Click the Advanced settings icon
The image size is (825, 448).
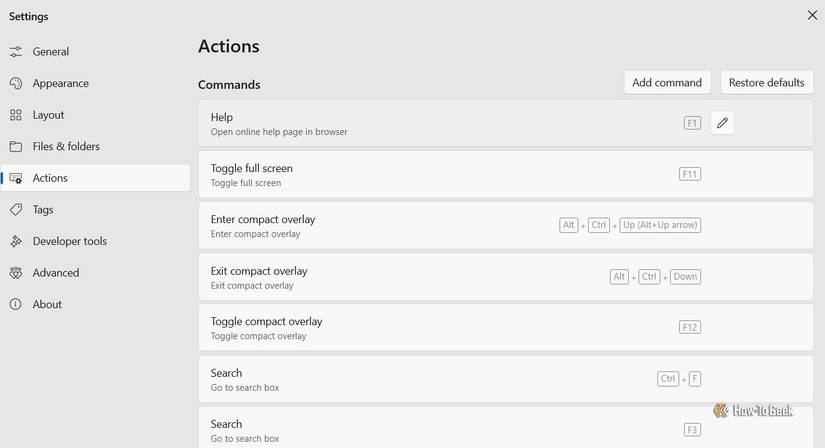(x=16, y=273)
